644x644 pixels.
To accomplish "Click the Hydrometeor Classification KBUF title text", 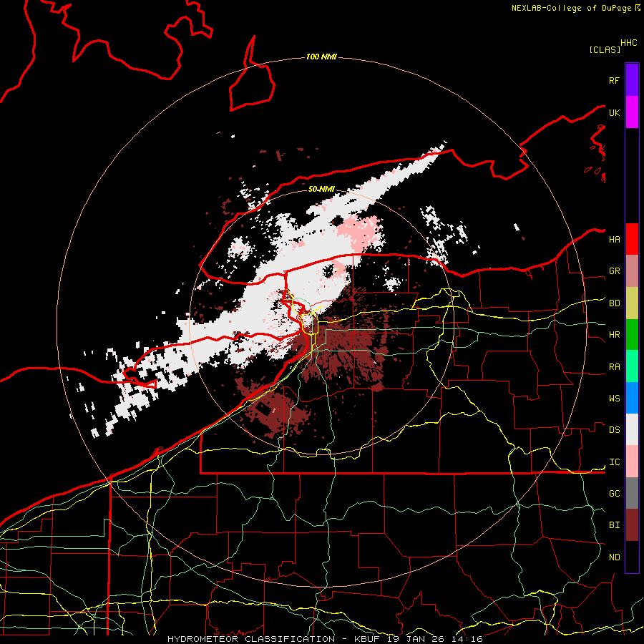I will (325, 639).
